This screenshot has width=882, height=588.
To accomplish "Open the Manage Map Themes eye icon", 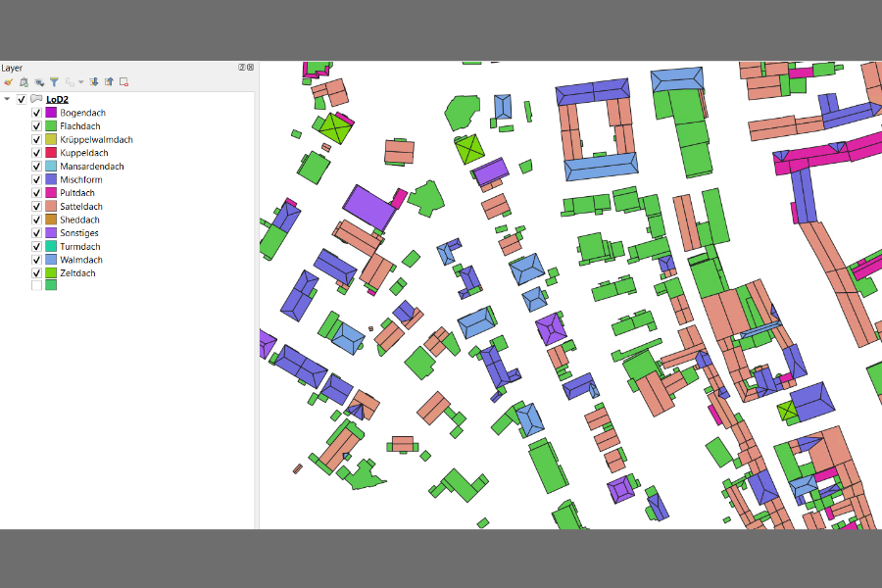I will point(39,82).
